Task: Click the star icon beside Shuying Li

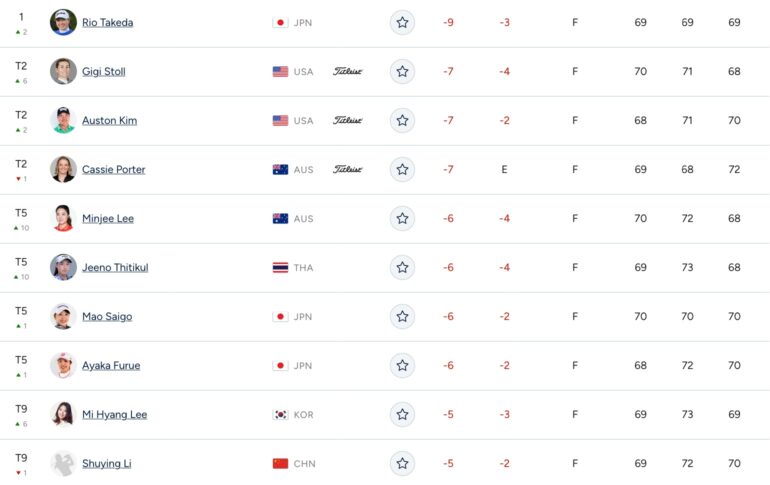Action: 402,463
